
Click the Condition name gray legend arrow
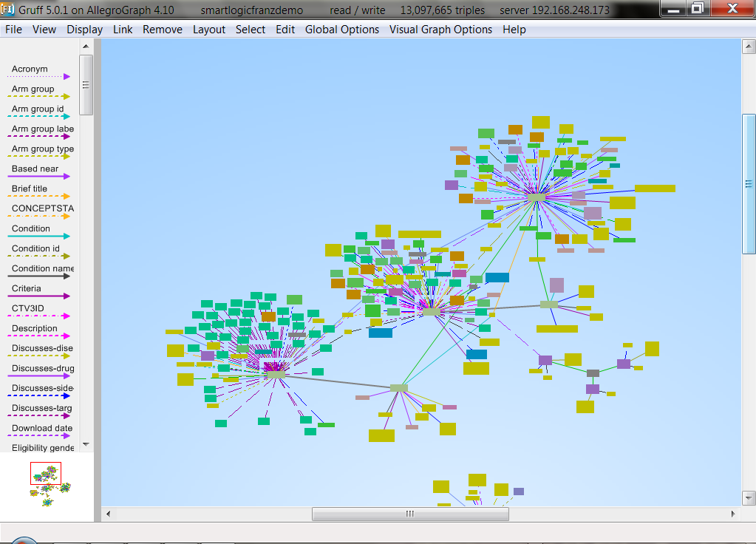pyautogui.click(x=40, y=276)
